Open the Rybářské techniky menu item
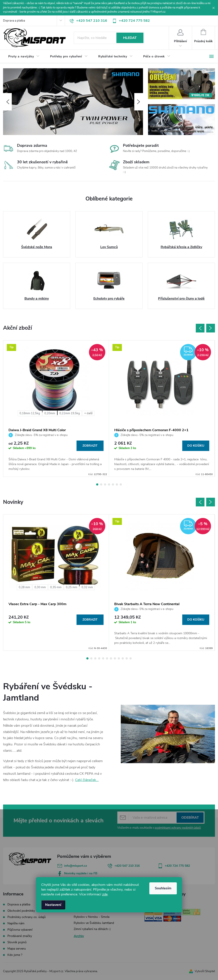Image resolution: width=218 pixels, height=980 pixels. tap(112, 56)
